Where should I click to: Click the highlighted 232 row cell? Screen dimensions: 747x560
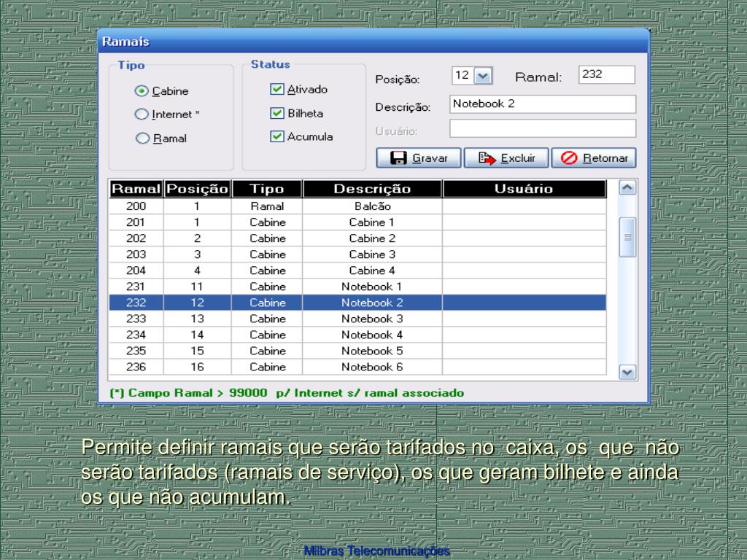pyautogui.click(x=136, y=303)
